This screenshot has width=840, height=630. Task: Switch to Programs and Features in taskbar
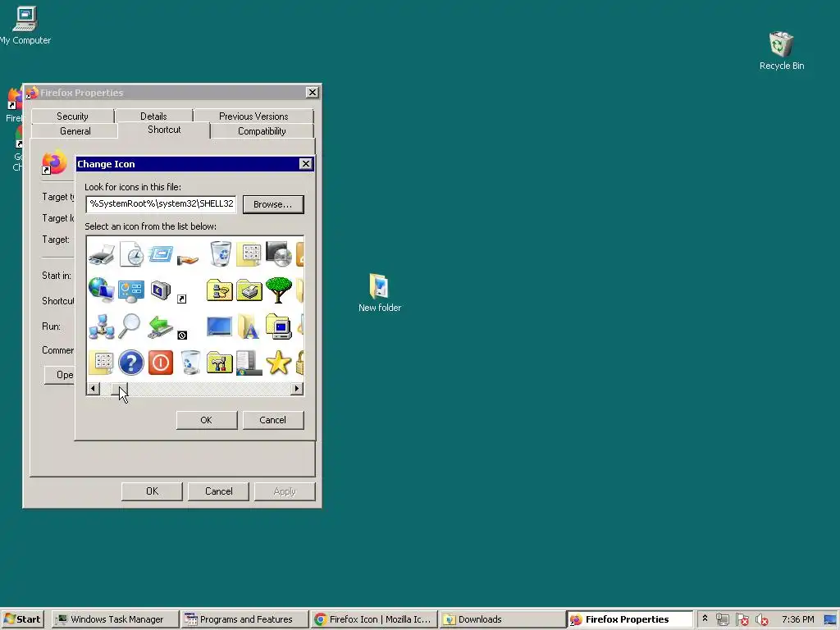point(244,619)
